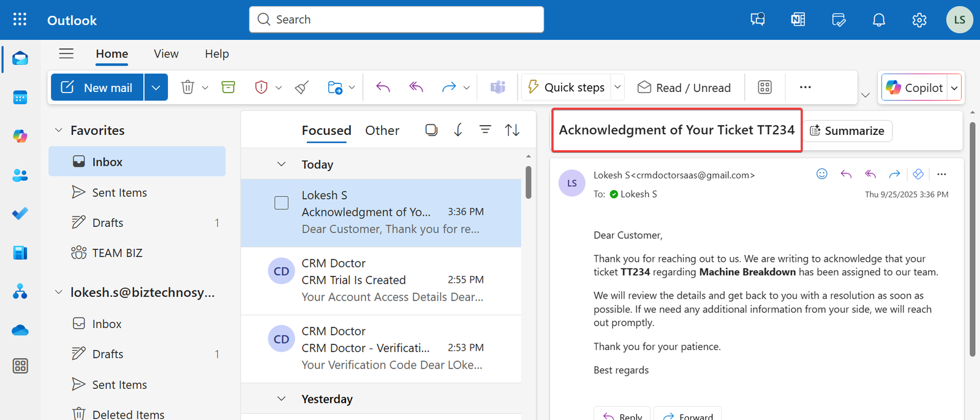Open the Settings gear icon
Screen dimensions: 980x420
(919, 20)
